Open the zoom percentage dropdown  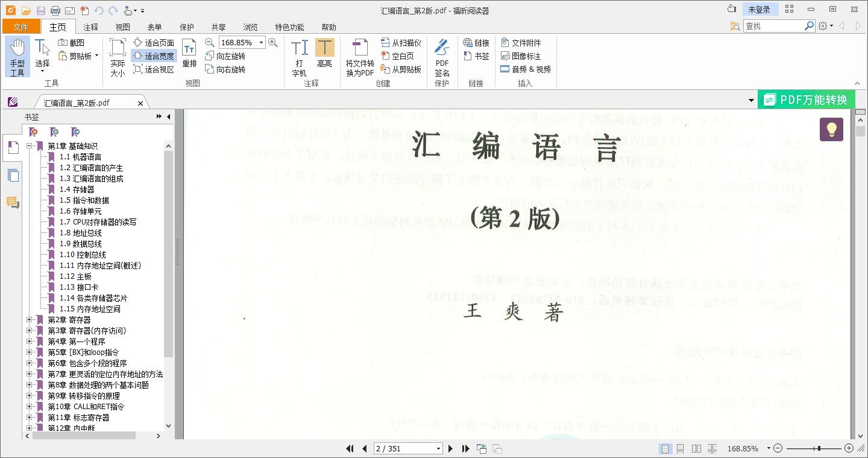pos(261,42)
